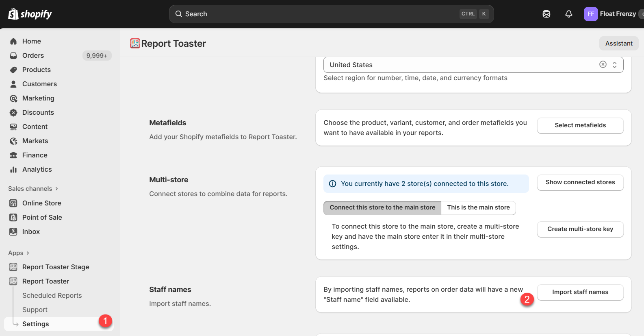Screen dimensions: 644x336
Task: Click the Home icon in sidebar
Action: click(13, 41)
